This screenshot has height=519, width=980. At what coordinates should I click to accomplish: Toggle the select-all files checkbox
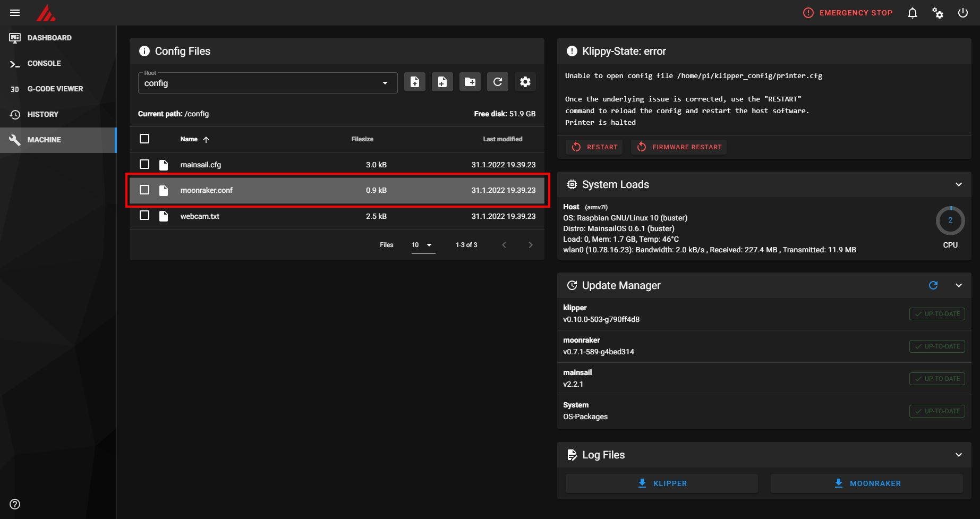[x=144, y=139]
